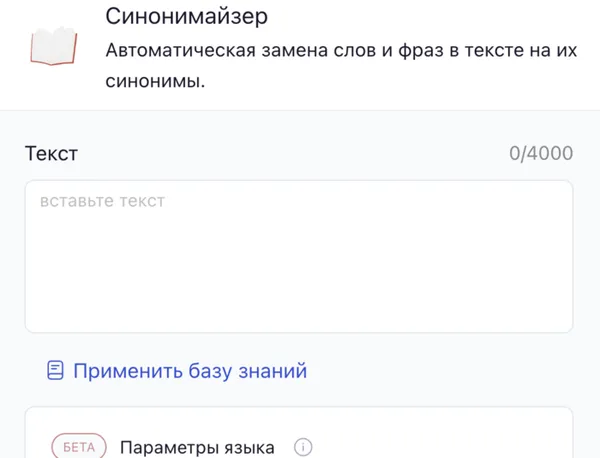The width and height of the screenshot is (600, 458).
Task: Select the Параметры языка label
Action: point(197,447)
